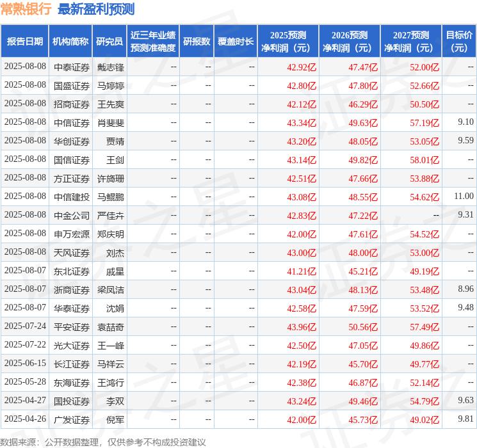Select the 中信证券 institution cell
Screen dimensions: 477x448
(x=72, y=123)
